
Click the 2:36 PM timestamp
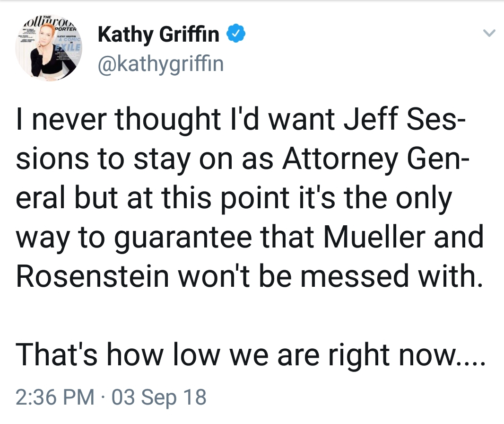tap(55, 397)
